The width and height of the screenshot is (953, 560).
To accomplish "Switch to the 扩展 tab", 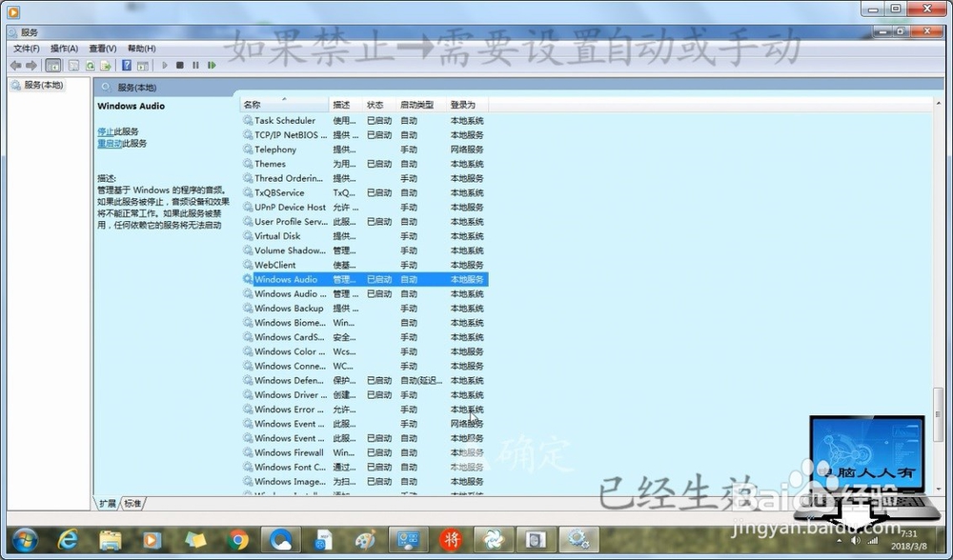I will pos(108,504).
